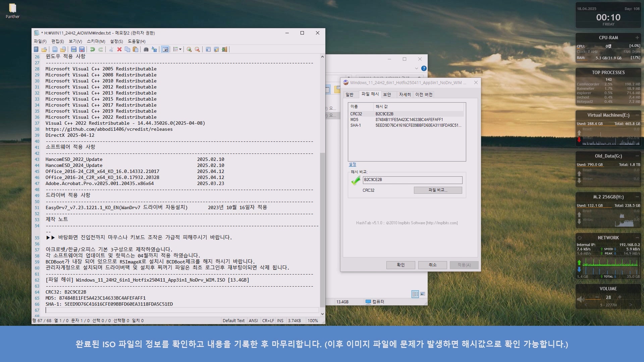This screenshot has height=362, width=644.
Task: Expand the ribbon chevron beside help icon
Action: (x=417, y=68)
